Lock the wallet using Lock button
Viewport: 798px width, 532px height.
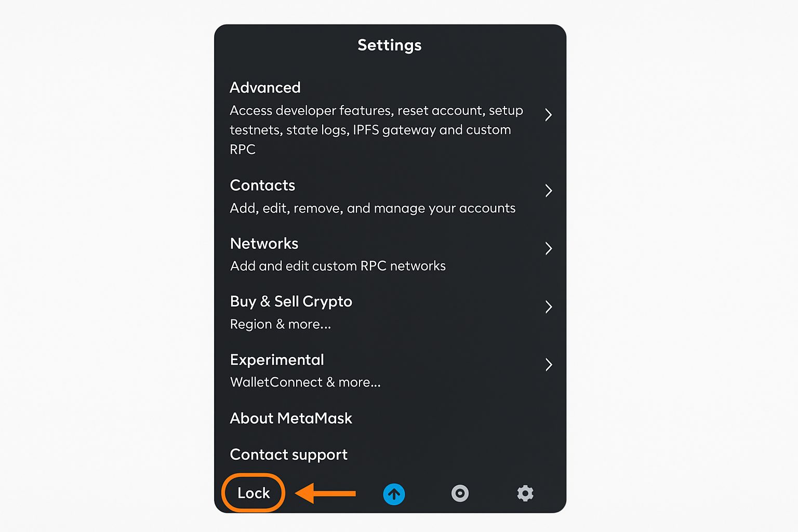tap(254, 493)
